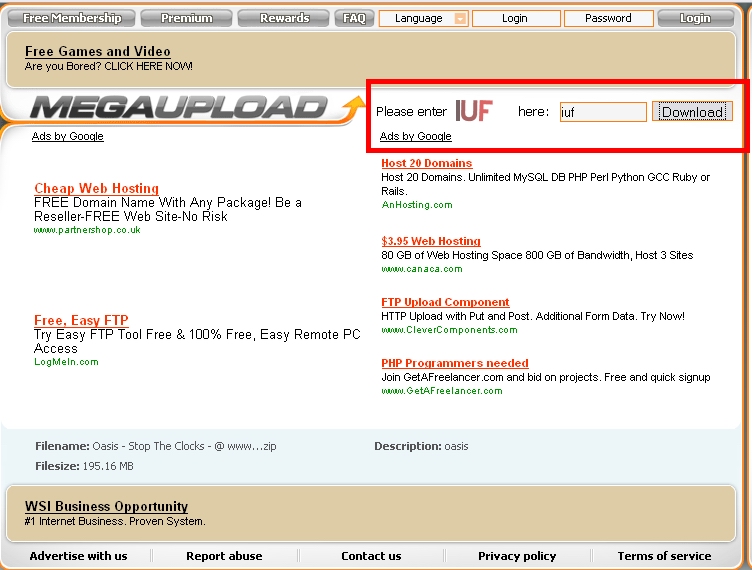This screenshot has width=752, height=570.
Task: Open the Free Membership page
Action: [72, 18]
